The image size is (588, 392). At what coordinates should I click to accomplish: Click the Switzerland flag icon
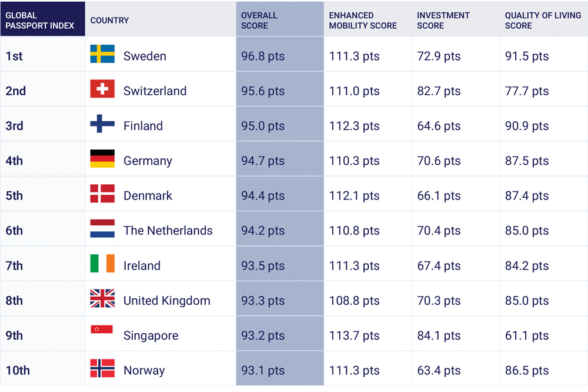[102, 89]
